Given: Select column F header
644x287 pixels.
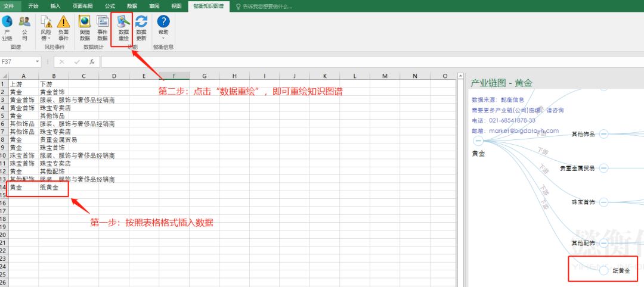Looking at the screenshot, I should click(174, 76).
